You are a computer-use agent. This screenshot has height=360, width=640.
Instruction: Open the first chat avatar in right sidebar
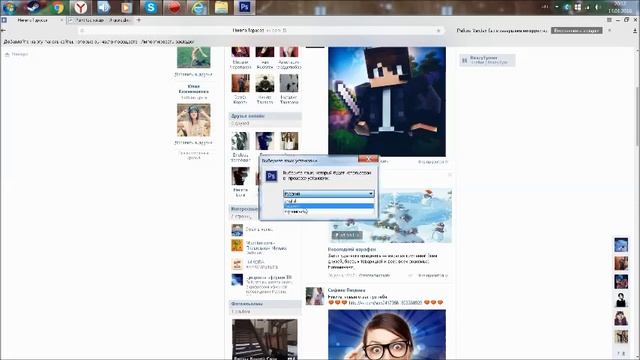point(621,245)
